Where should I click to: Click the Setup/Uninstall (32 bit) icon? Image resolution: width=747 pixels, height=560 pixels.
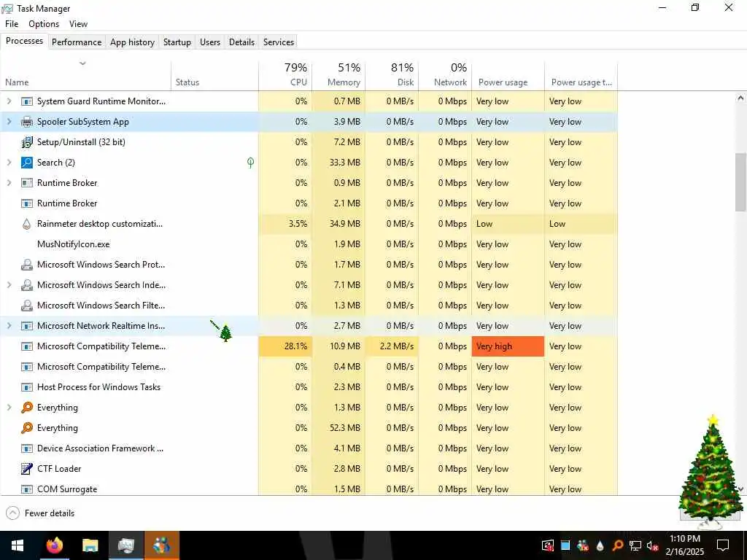[27, 142]
